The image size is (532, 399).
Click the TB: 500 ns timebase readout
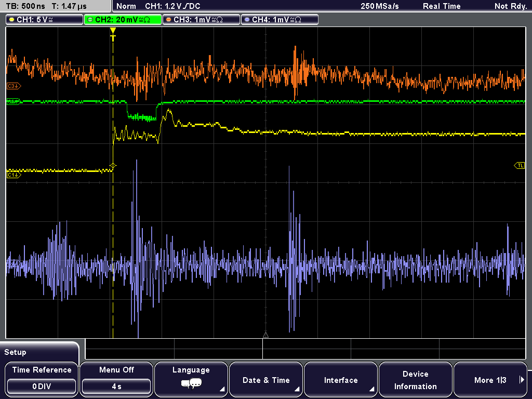pos(25,6)
